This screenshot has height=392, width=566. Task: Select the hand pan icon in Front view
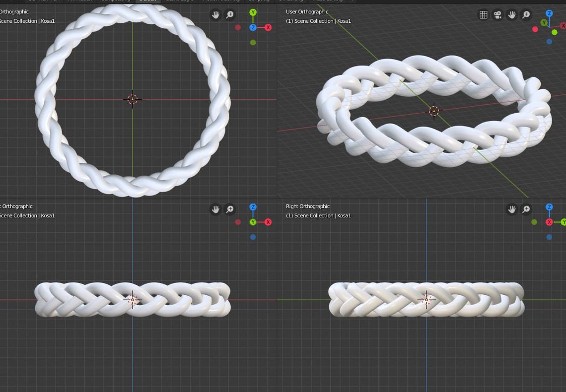[x=215, y=209]
